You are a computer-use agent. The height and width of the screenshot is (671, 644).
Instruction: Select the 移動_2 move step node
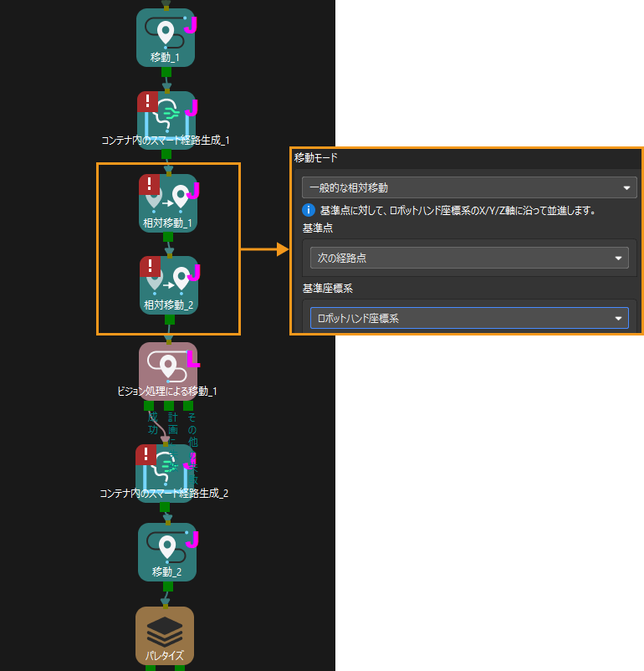167,552
